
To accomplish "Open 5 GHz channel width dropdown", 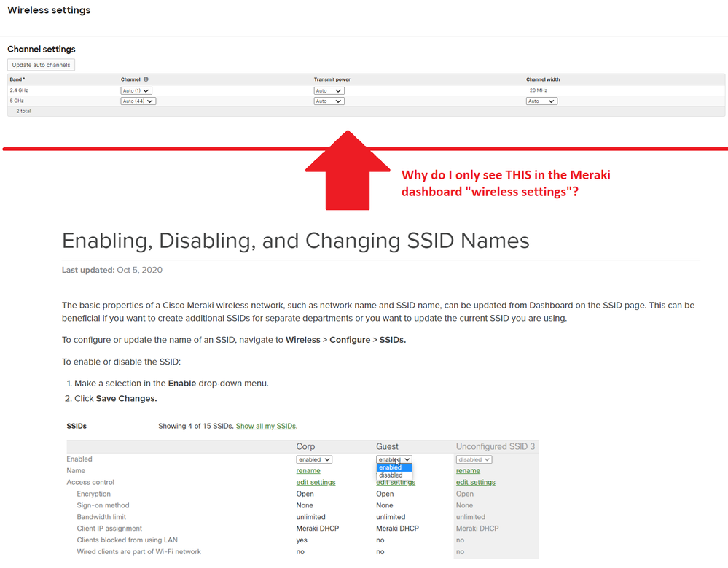I will point(541,101).
